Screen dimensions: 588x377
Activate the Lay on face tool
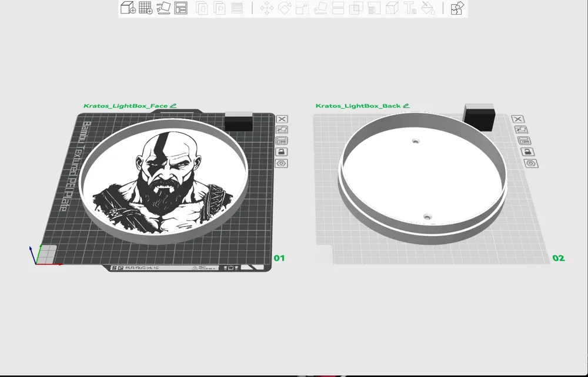319,8
